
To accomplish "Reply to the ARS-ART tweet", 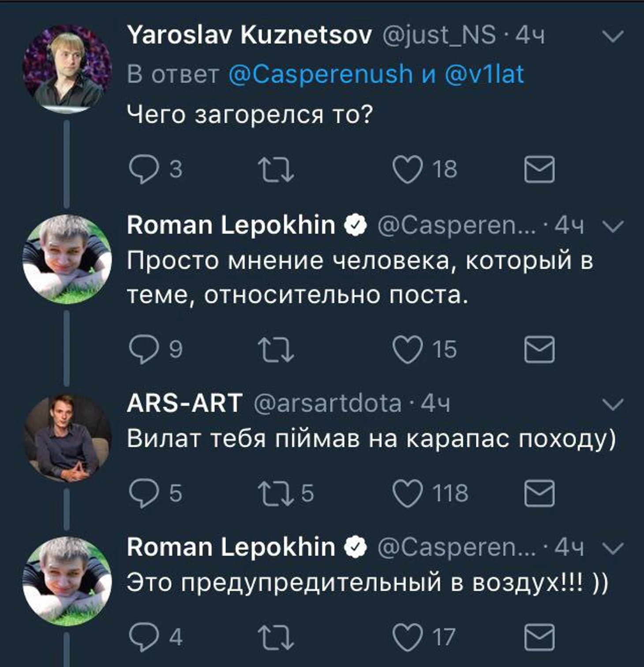I will click(144, 493).
